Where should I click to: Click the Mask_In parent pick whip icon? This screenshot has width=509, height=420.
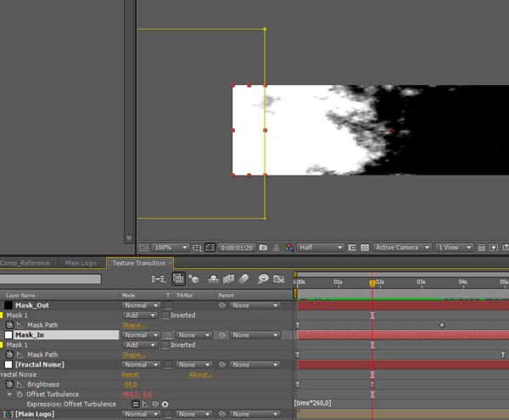point(222,335)
